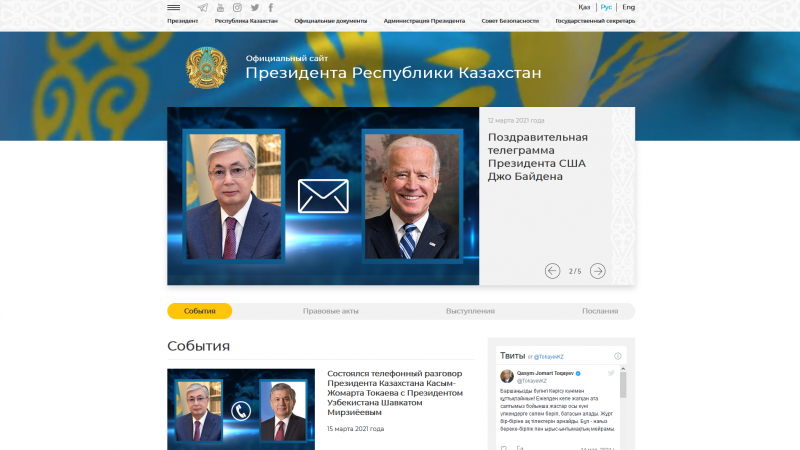Open Tokayev-Mirziyoyev phone call article link
800x450 pixels.
(395, 392)
